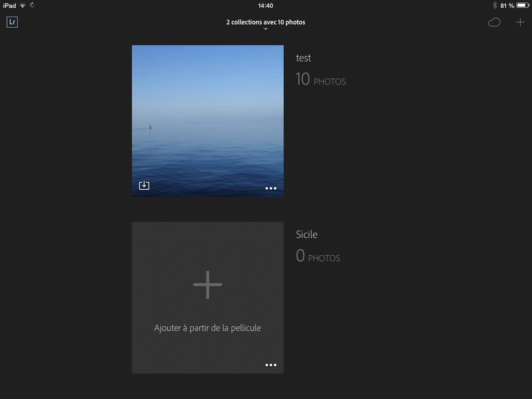Create a new collection with plus icon
Screen dimensions: 532x399
click(x=520, y=22)
